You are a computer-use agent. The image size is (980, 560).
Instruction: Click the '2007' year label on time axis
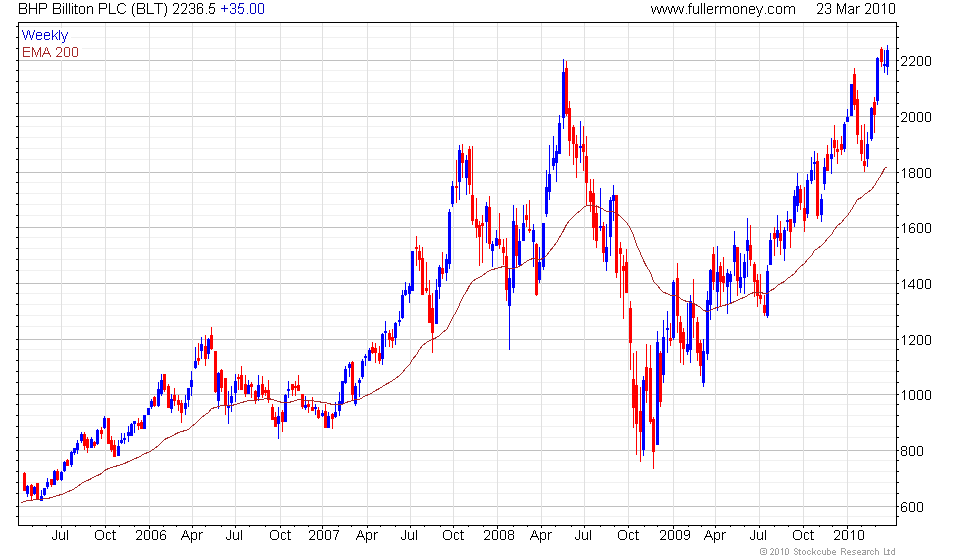pos(324,536)
